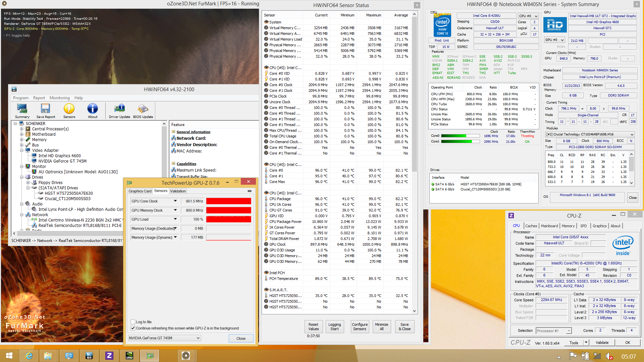Select Intel HD Graphics 4600 tree item

pos(59,156)
